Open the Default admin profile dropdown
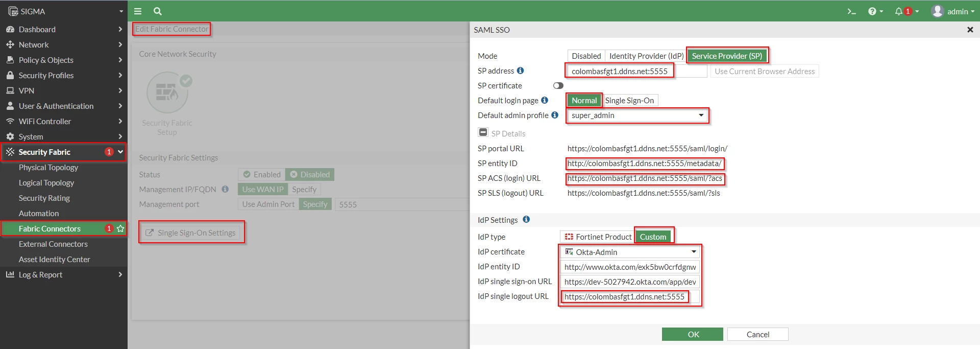Viewport: 980px width, 349px height. (638, 115)
